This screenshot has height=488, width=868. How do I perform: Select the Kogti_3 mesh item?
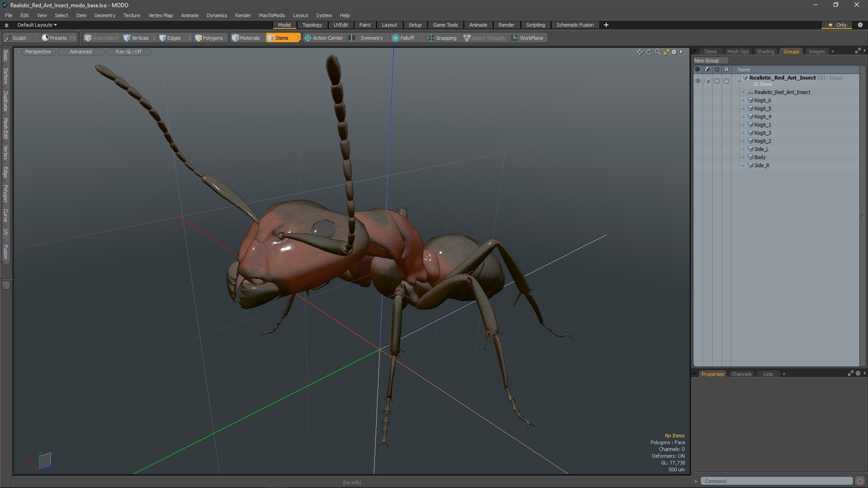point(763,133)
